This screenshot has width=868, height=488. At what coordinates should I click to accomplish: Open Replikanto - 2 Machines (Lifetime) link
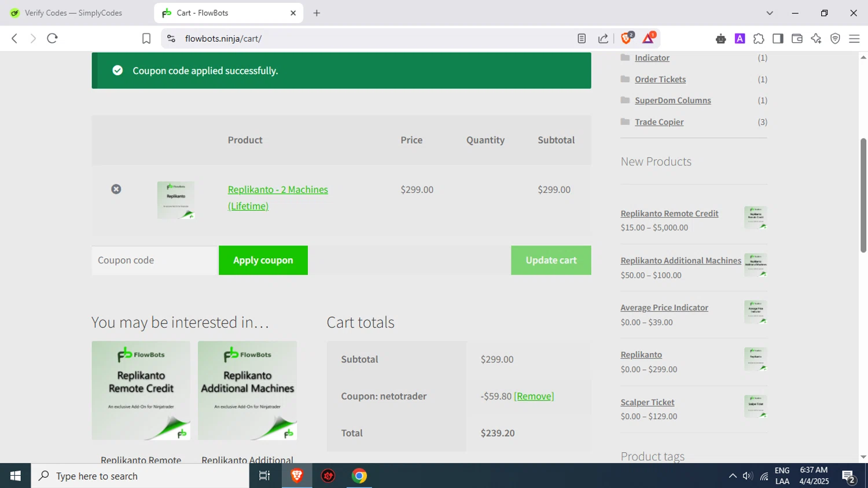[278, 197]
